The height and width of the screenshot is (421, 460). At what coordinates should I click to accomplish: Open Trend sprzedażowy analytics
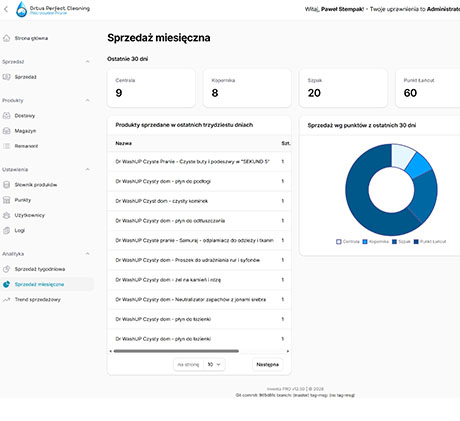pos(47,300)
